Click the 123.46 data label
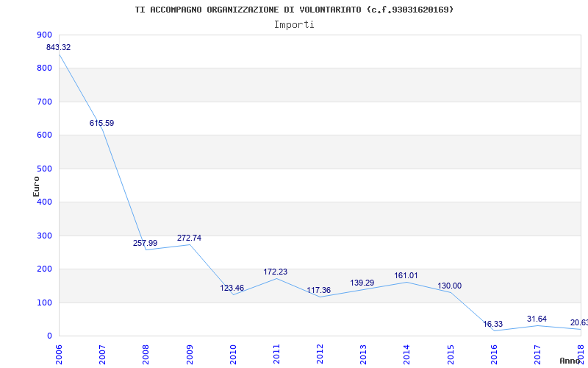Screen dimensions: 588x368 point(232,288)
